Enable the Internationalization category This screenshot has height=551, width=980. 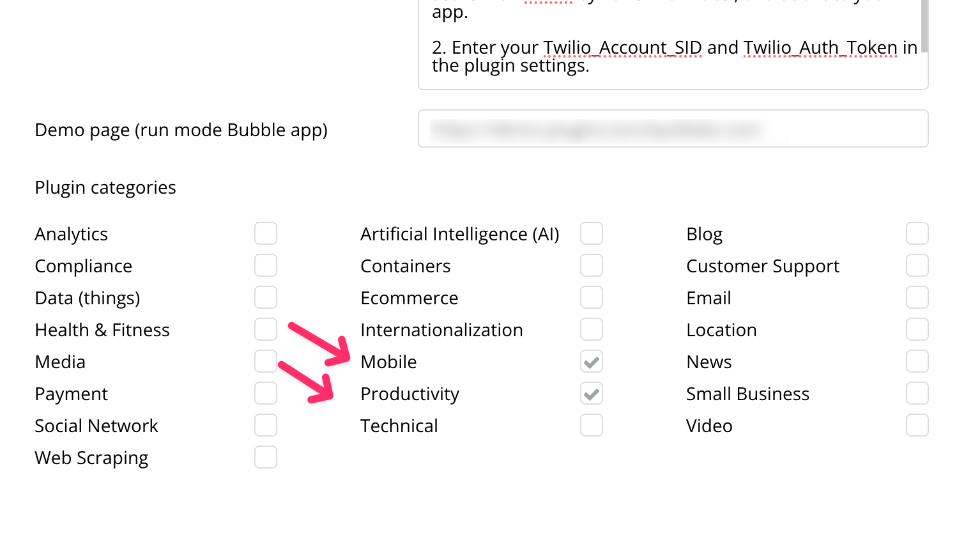click(x=592, y=329)
